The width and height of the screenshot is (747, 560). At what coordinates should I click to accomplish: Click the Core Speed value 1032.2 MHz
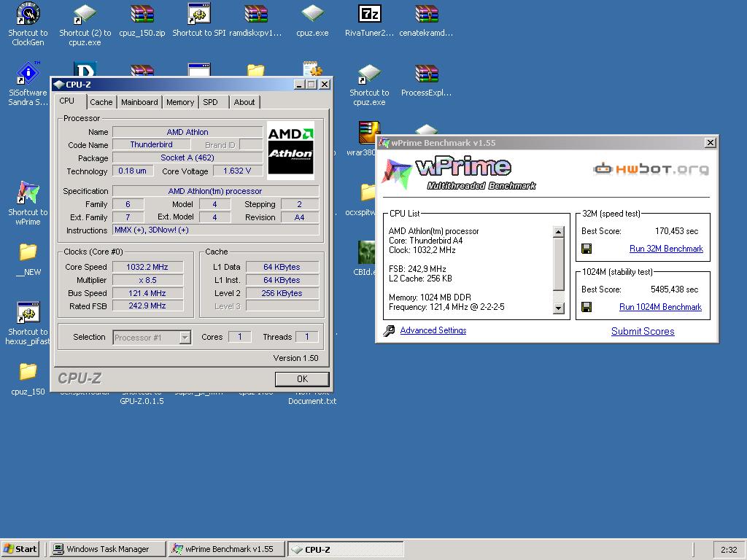(x=147, y=267)
